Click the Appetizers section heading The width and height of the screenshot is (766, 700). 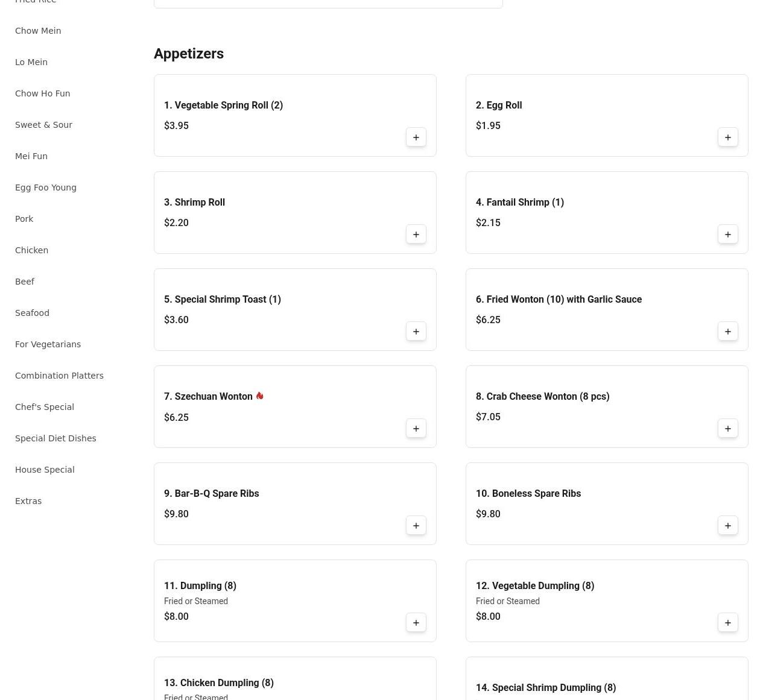(189, 54)
